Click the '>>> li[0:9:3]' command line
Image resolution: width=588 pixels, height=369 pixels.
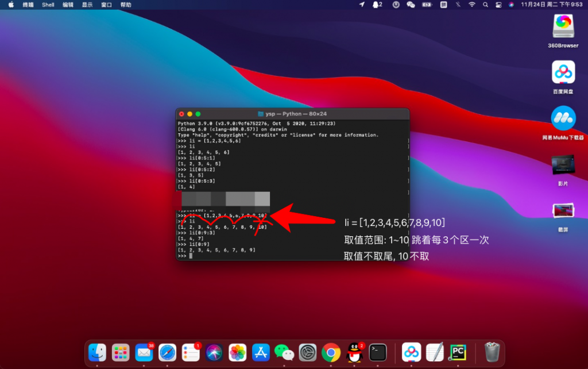[x=196, y=233]
